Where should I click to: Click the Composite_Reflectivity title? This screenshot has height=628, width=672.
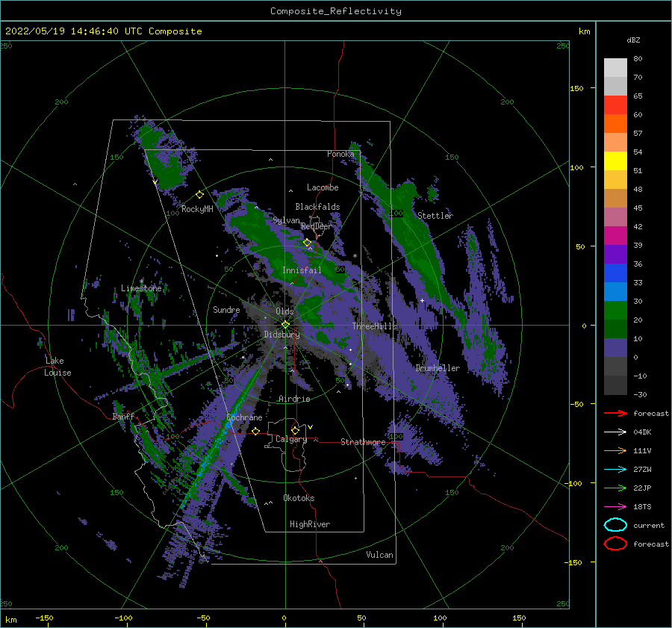(336, 11)
